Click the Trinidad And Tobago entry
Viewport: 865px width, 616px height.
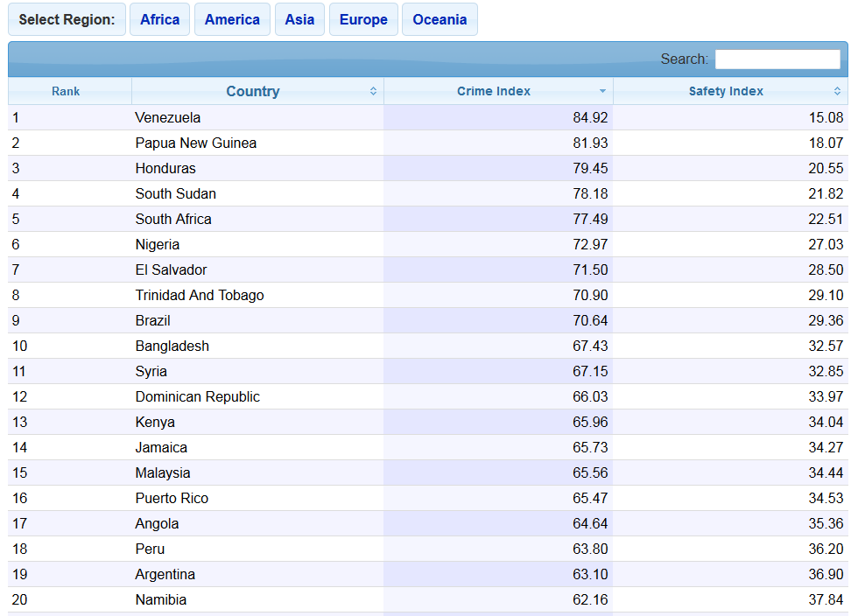click(x=200, y=295)
